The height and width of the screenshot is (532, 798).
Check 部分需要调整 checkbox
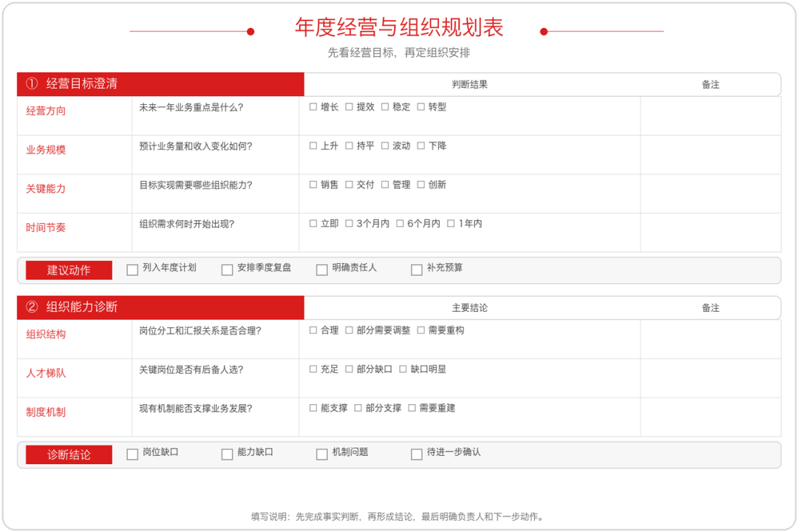point(349,330)
